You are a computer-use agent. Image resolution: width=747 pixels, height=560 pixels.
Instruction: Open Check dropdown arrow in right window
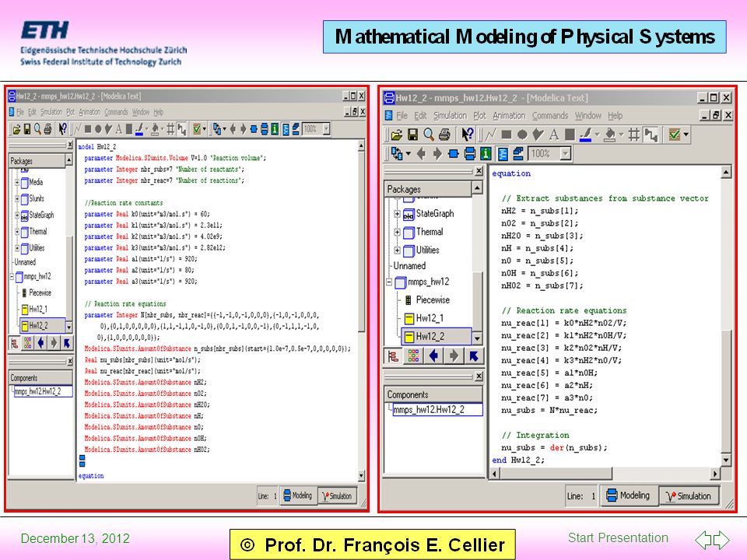[686, 135]
